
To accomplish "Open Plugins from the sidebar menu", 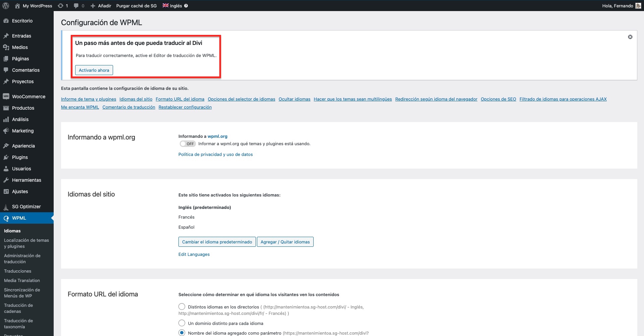I will (x=20, y=157).
